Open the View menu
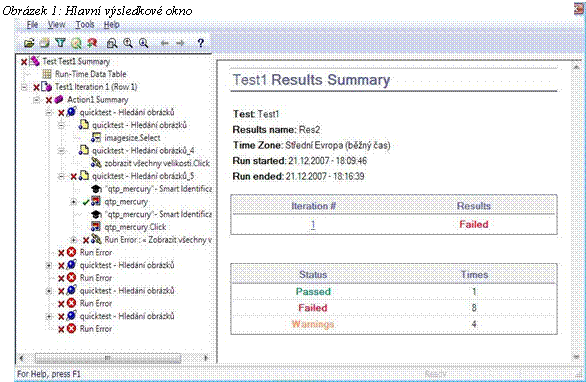586x382 pixels. pyautogui.click(x=56, y=25)
